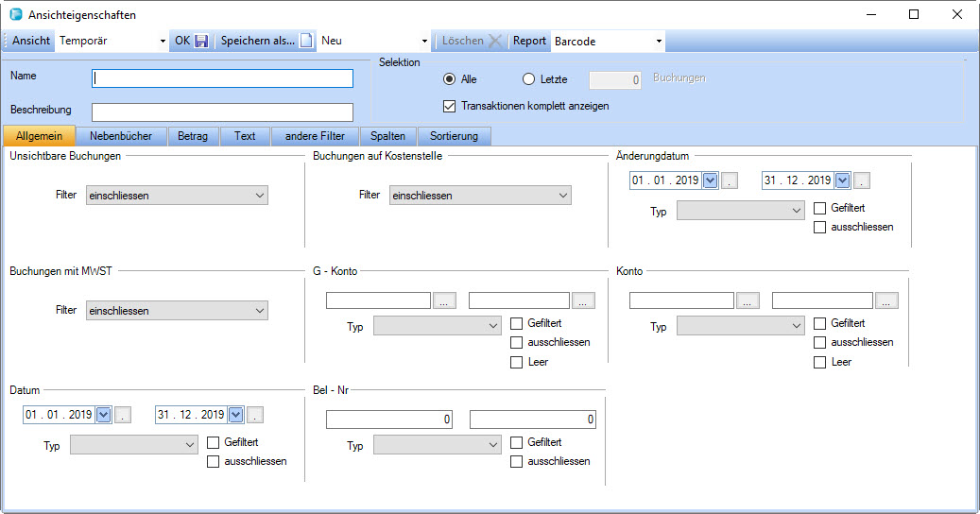The image size is (980, 514).
Task: Open the Konto end range browse button
Action: 886,300
